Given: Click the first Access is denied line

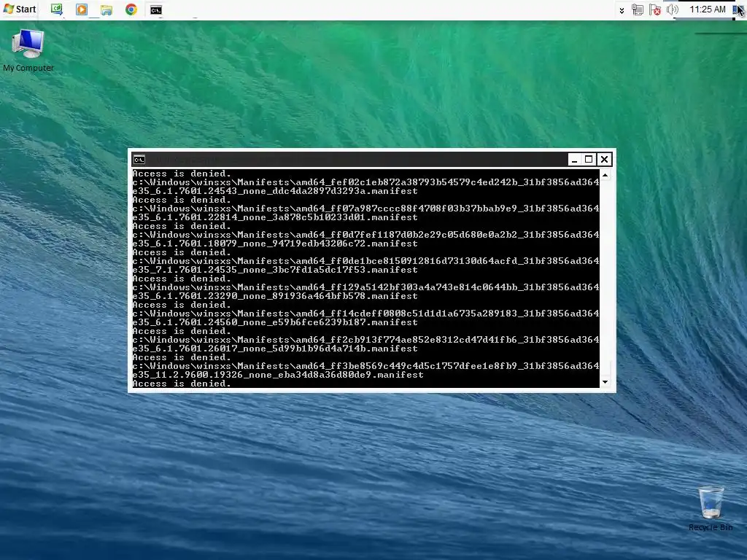Looking at the screenshot, I should pos(182,174).
